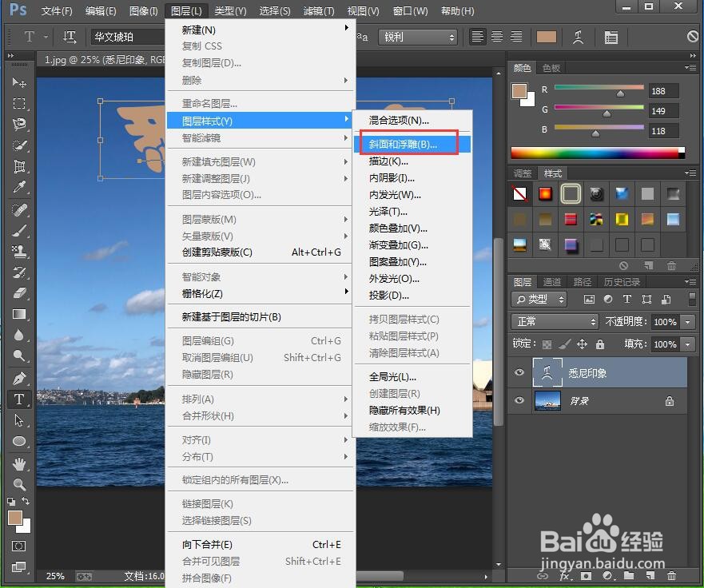Enable the lock-all padlock for the layer
Viewport: 704px width, 588px height.
pyautogui.click(x=600, y=344)
